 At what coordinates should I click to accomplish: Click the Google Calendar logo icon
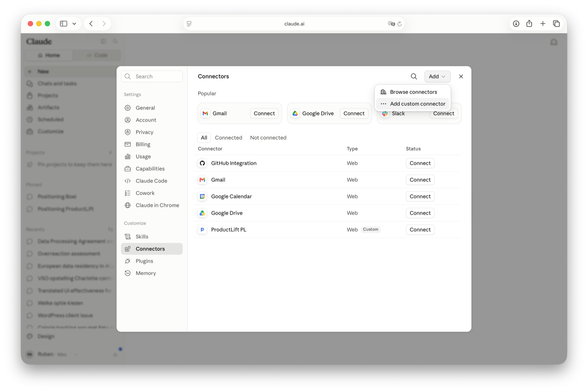click(202, 196)
